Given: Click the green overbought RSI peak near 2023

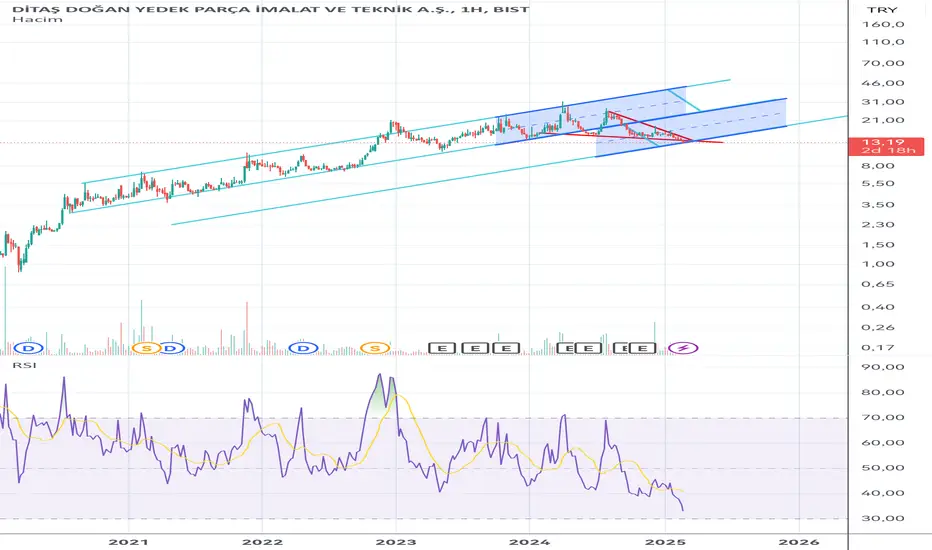Looking at the screenshot, I should click(379, 395).
